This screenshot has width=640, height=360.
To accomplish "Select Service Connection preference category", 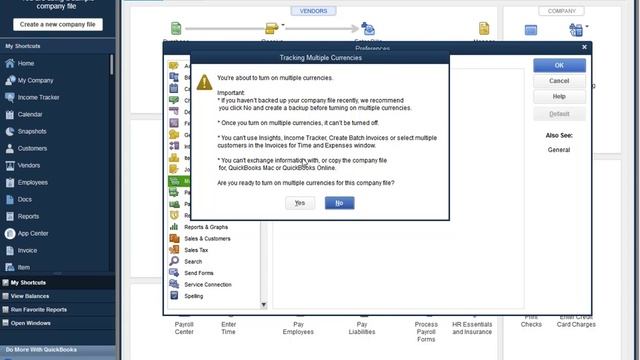I will click(208, 284).
